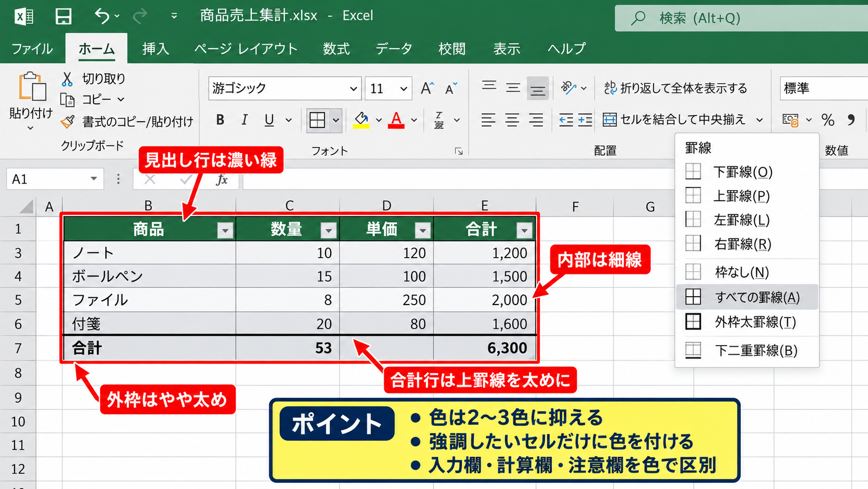The height and width of the screenshot is (489, 868).
Task: Click the decrease indent icon
Action: (x=566, y=120)
